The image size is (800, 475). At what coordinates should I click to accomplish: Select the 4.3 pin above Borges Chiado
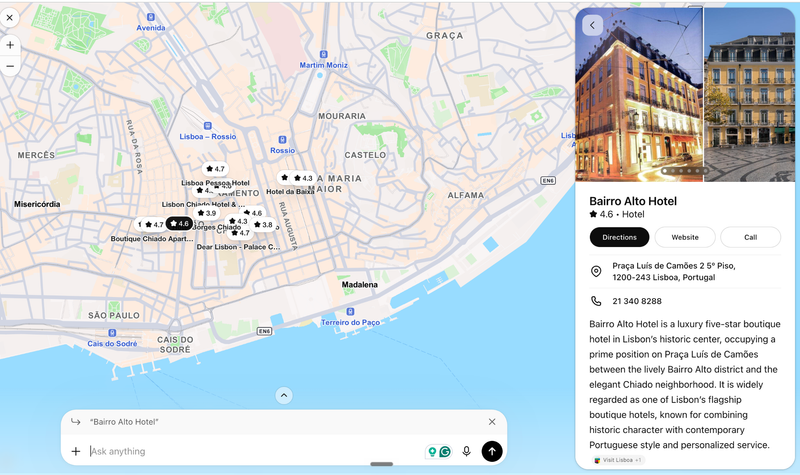coord(238,221)
